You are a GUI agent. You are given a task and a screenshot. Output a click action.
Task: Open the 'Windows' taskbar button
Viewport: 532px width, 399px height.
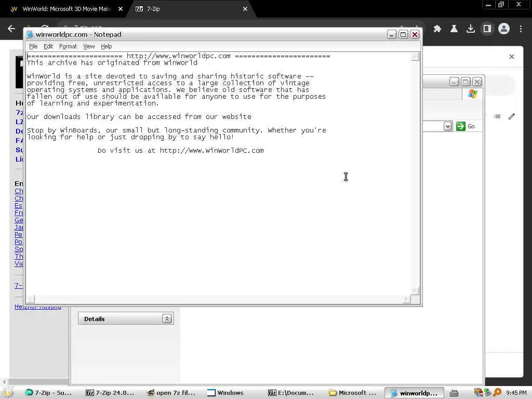[225, 393]
